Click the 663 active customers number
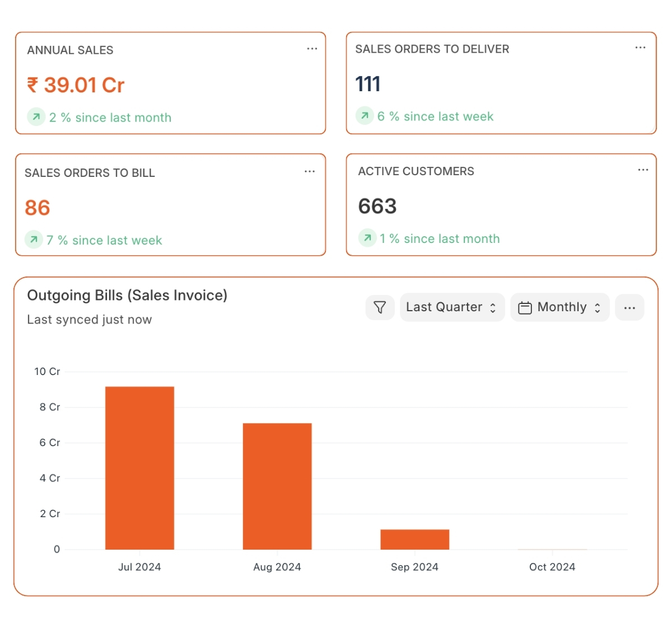The image size is (672, 628). pyautogui.click(x=377, y=206)
